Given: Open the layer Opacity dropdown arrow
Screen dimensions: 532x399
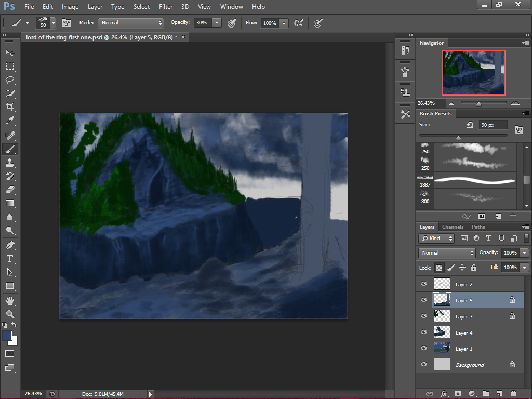Looking at the screenshot, I should (x=525, y=253).
